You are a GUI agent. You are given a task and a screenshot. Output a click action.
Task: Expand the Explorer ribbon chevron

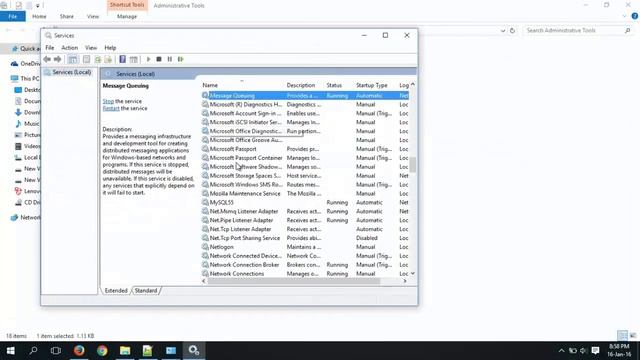click(x=624, y=16)
